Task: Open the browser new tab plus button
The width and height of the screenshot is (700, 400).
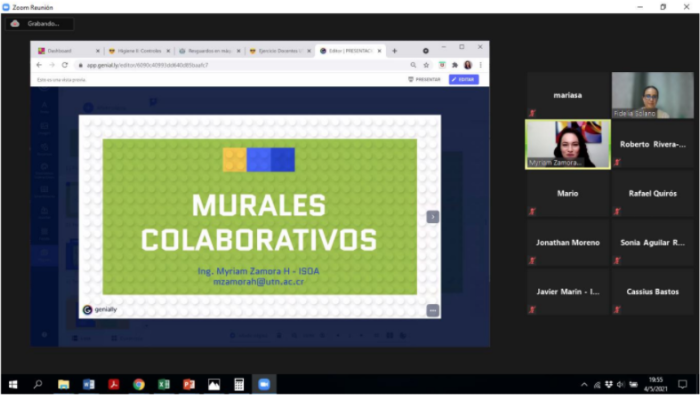Action: pos(394,50)
